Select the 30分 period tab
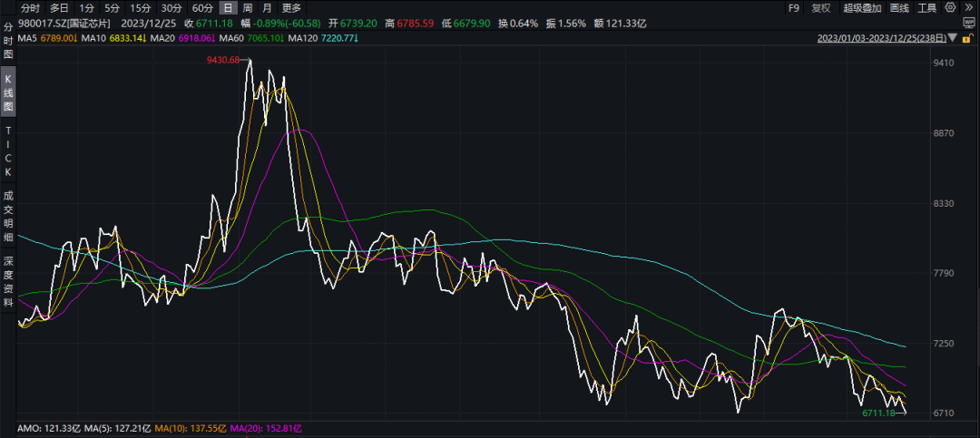This screenshot has width=980, height=438. pyautogui.click(x=171, y=8)
